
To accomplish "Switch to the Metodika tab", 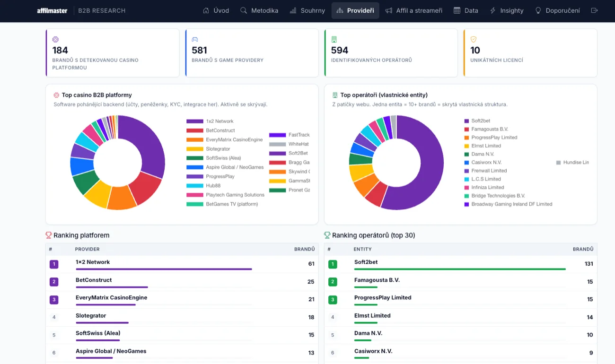I will 259,10.
